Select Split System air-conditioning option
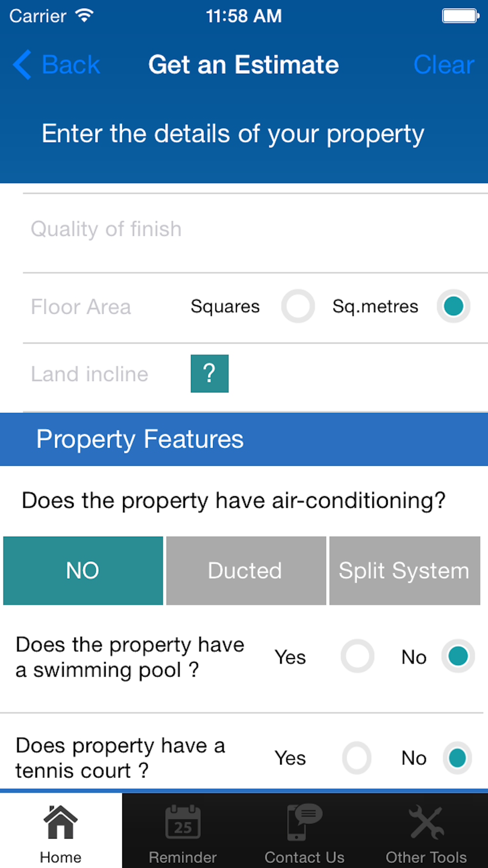This screenshot has width=488, height=868. [x=405, y=571]
